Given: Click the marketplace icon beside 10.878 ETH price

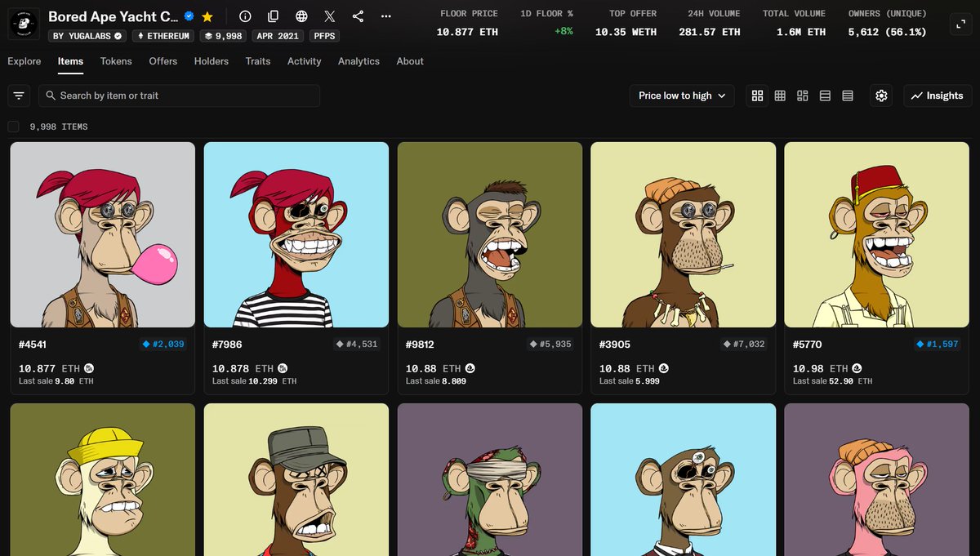Looking at the screenshot, I should (283, 369).
